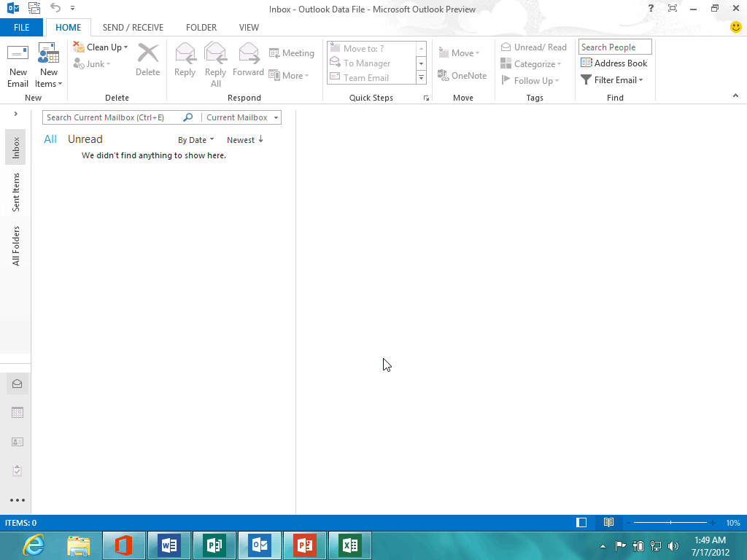Toggle Newest sort order
This screenshot has height=560, width=747.
coord(245,140)
